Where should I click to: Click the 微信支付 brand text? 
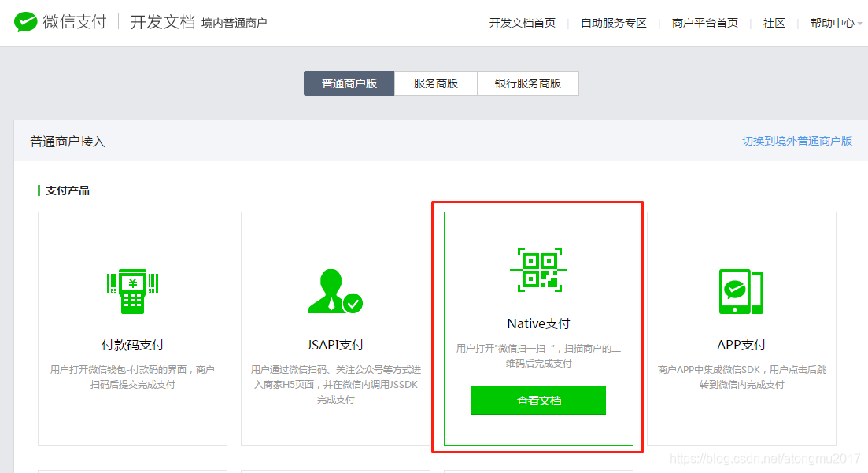(x=74, y=22)
